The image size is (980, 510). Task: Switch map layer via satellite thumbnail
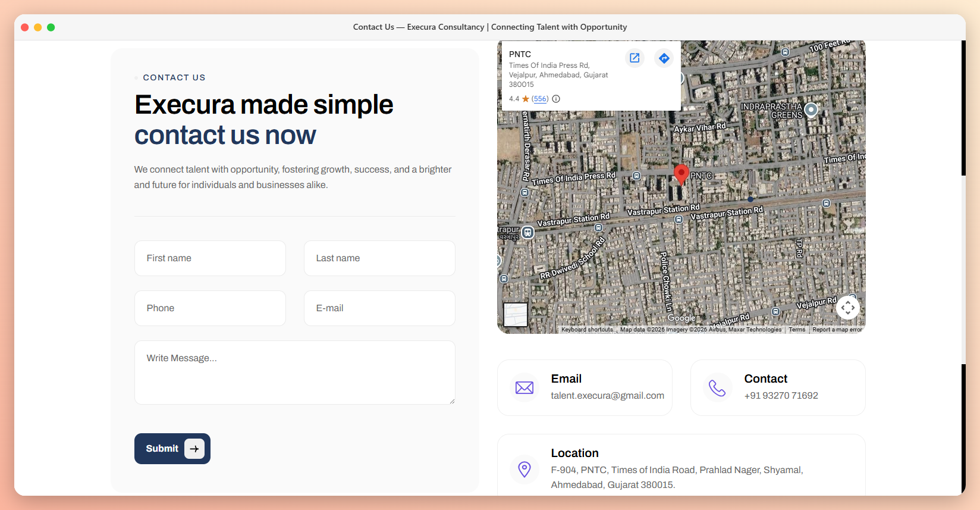[516, 315]
